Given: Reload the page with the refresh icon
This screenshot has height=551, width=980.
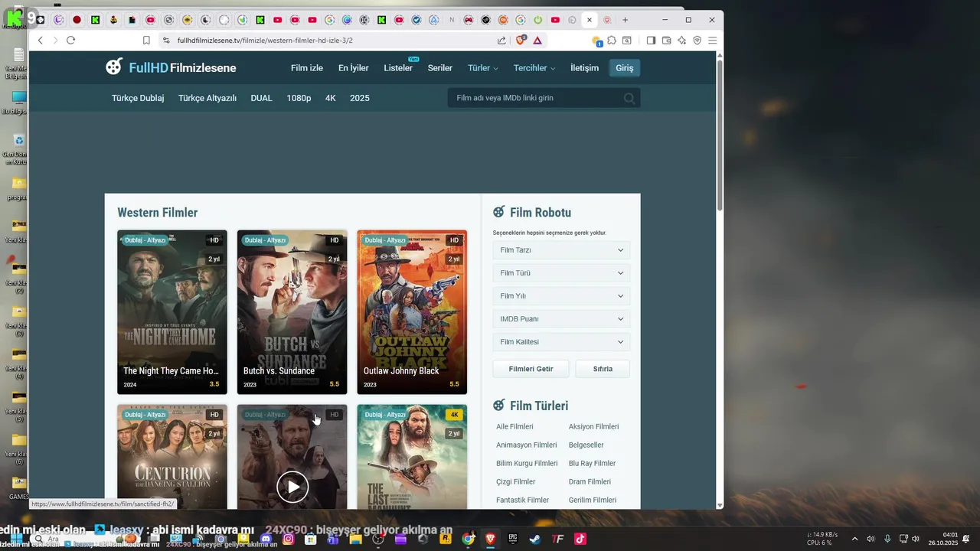Looking at the screenshot, I should 70,41.
